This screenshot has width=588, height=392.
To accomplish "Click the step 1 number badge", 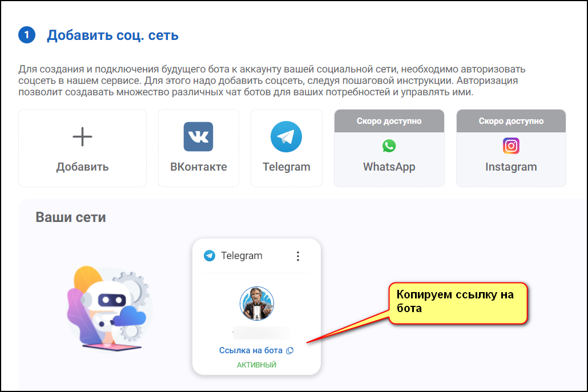I will [x=27, y=35].
